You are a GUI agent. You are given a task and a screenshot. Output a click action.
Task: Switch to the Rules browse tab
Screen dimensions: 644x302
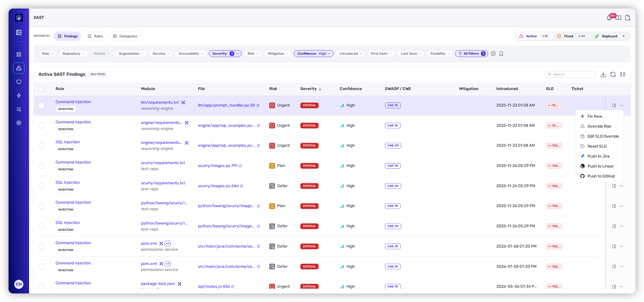[95, 36]
